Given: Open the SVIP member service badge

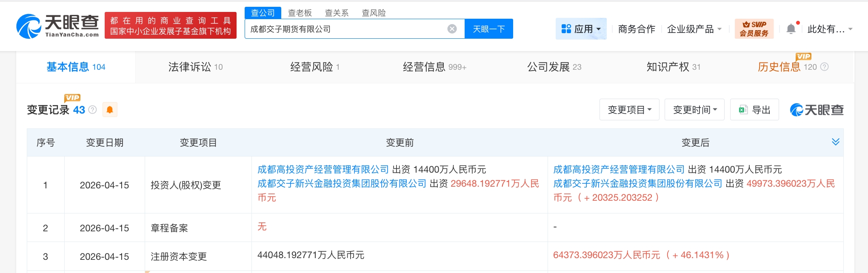Looking at the screenshot, I should [754, 29].
